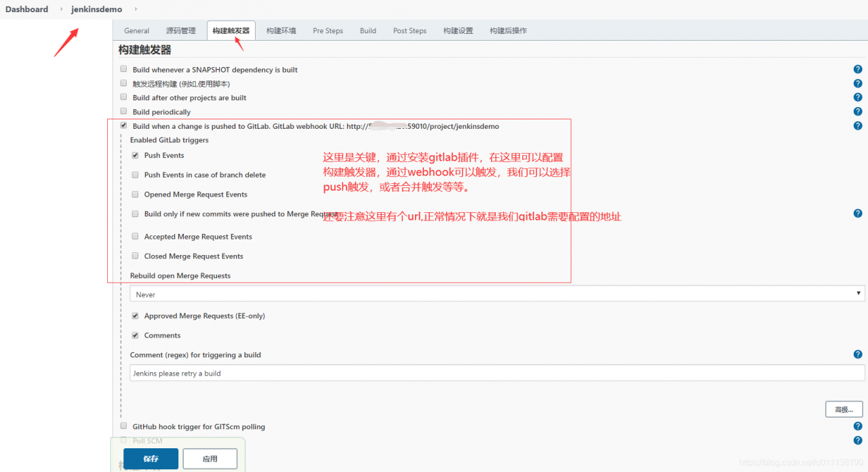Viewport: 868px width, 472px height.
Task: Open help for GitLab webhook build trigger
Action: [x=858, y=126]
